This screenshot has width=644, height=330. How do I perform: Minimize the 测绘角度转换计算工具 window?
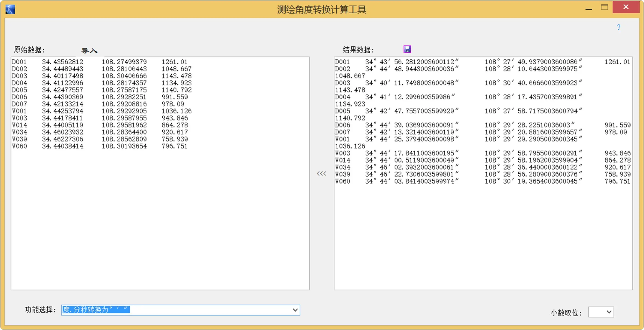point(589,9)
